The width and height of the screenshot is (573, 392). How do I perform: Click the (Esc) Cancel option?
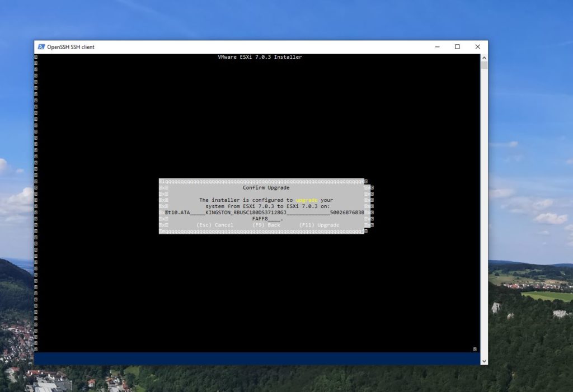click(x=215, y=225)
